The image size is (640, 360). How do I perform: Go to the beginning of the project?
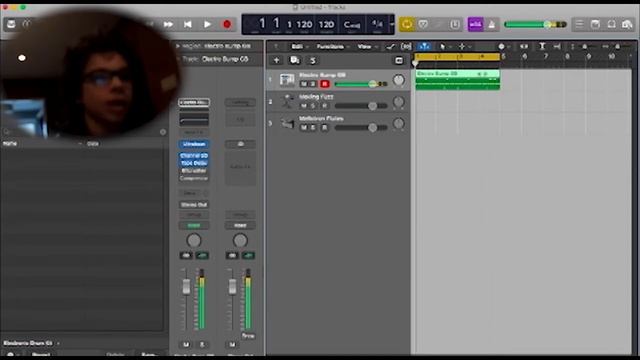(x=187, y=24)
